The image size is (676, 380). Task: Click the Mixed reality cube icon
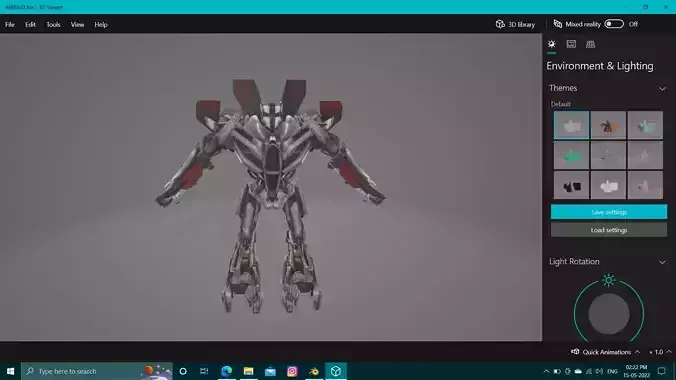[x=557, y=24]
